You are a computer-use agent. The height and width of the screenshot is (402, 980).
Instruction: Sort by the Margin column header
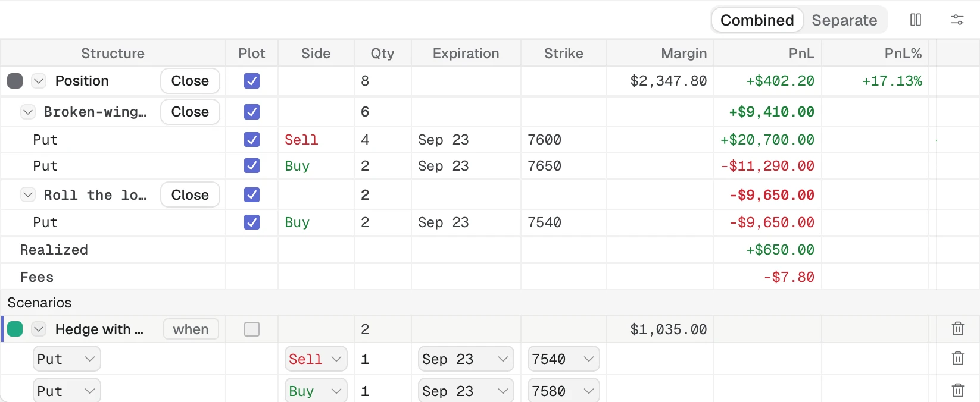click(x=660, y=54)
